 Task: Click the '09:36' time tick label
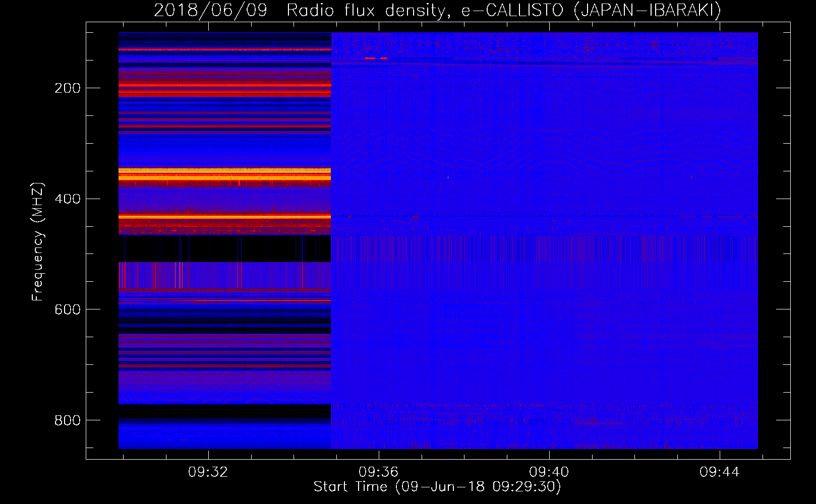(x=378, y=472)
